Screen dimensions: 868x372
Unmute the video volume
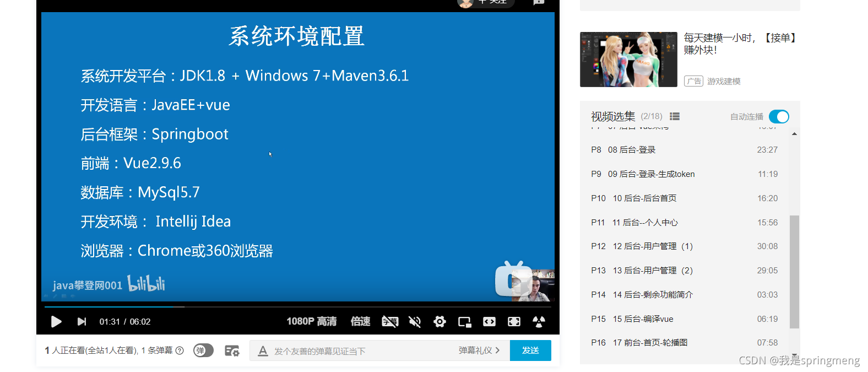click(415, 321)
